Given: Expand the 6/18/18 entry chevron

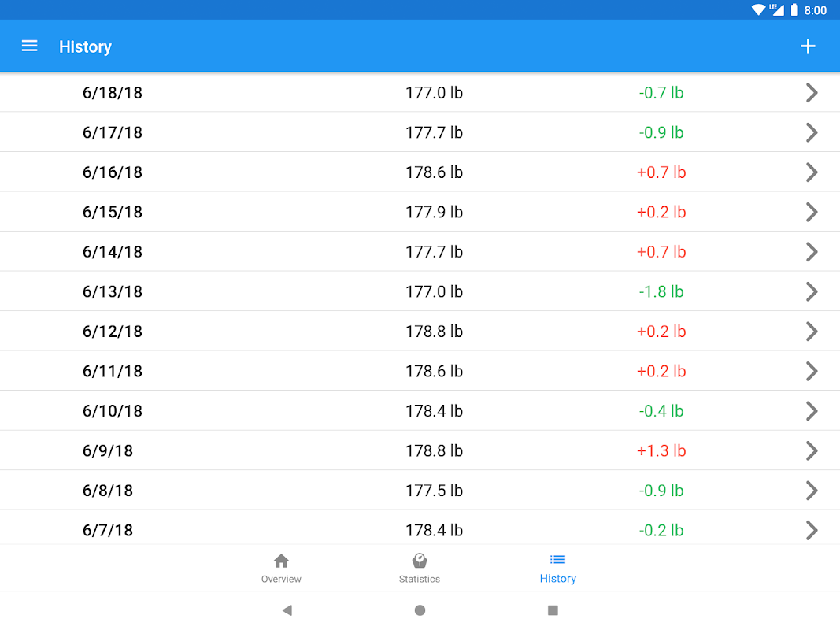Looking at the screenshot, I should (812, 93).
